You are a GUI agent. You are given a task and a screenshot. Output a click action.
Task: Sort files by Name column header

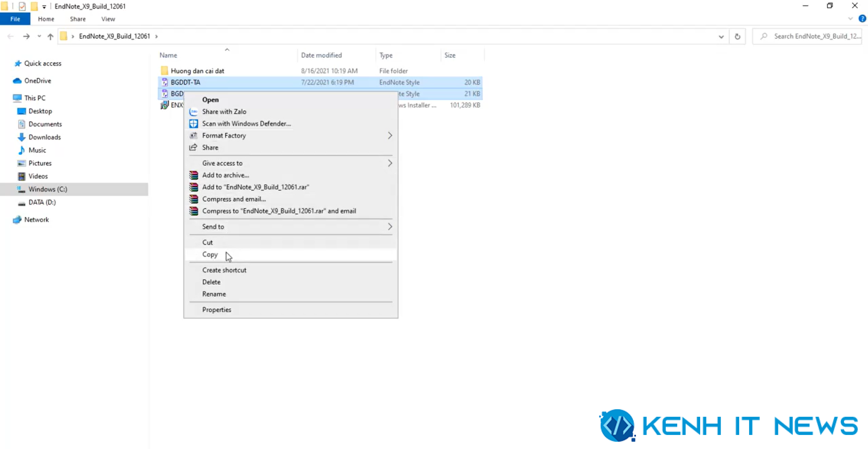pyautogui.click(x=168, y=55)
